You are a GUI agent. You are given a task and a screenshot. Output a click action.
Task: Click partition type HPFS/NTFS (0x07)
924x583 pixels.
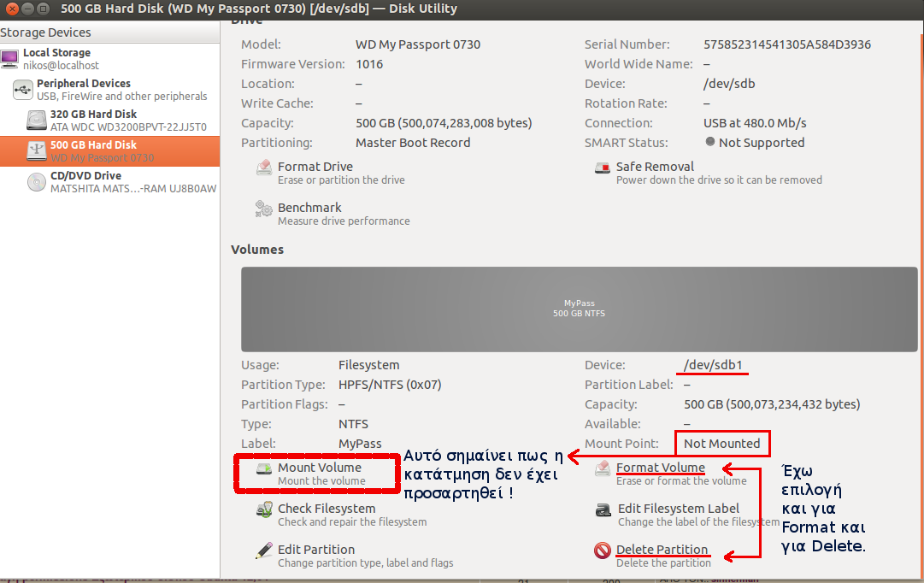(x=390, y=385)
